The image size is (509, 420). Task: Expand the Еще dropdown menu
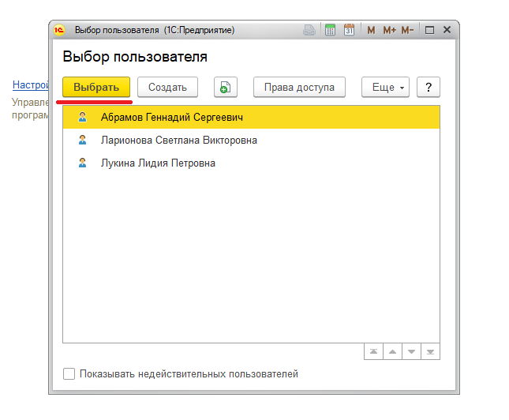tap(386, 87)
